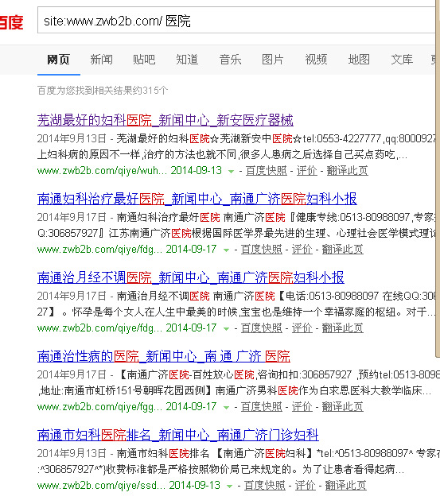440x504 pixels.
Task: Click the Baidu logo
Action: (x=12, y=22)
